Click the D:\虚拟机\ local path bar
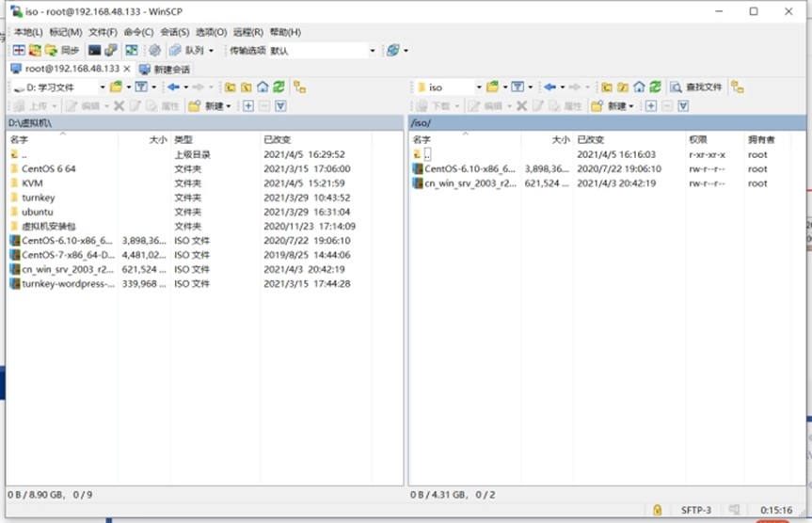812x523 pixels. click(x=204, y=122)
